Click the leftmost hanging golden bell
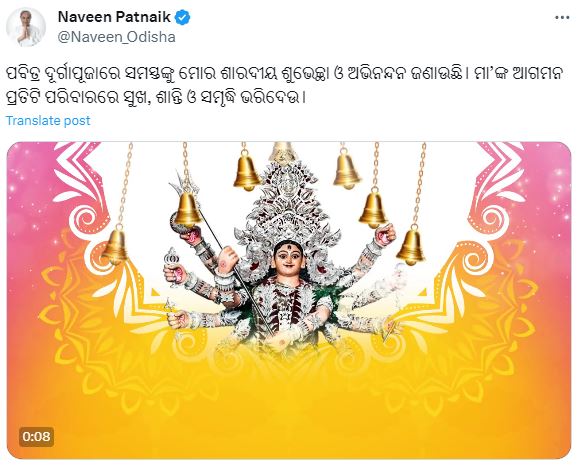This screenshot has width=581, height=471. coord(116,245)
